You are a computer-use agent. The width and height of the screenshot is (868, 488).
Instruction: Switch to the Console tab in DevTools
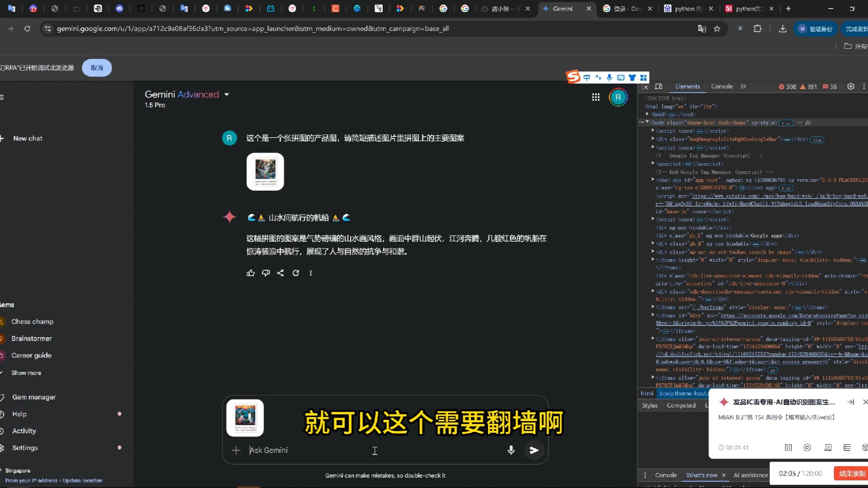722,86
